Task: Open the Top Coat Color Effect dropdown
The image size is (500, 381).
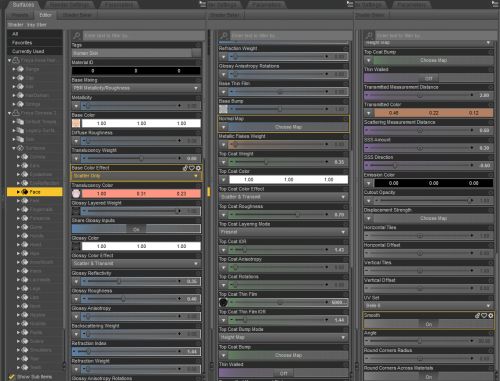Action: click(283, 197)
